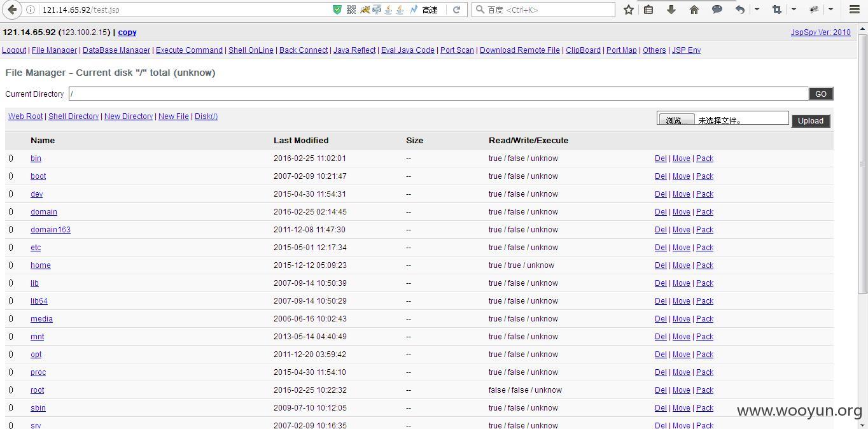This screenshot has height=429, width=868.
Task: Open the hamburger browser menu
Action: pyautogui.click(x=855, y=10)
